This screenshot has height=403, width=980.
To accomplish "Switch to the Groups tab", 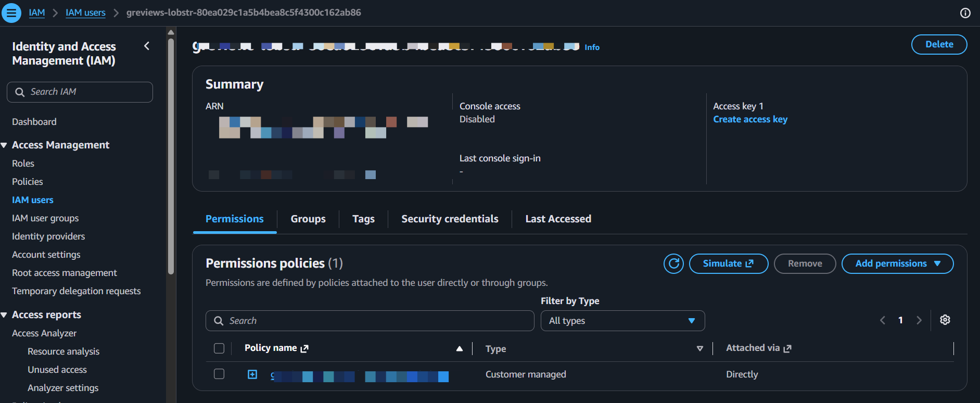I will tap(308, 219).
